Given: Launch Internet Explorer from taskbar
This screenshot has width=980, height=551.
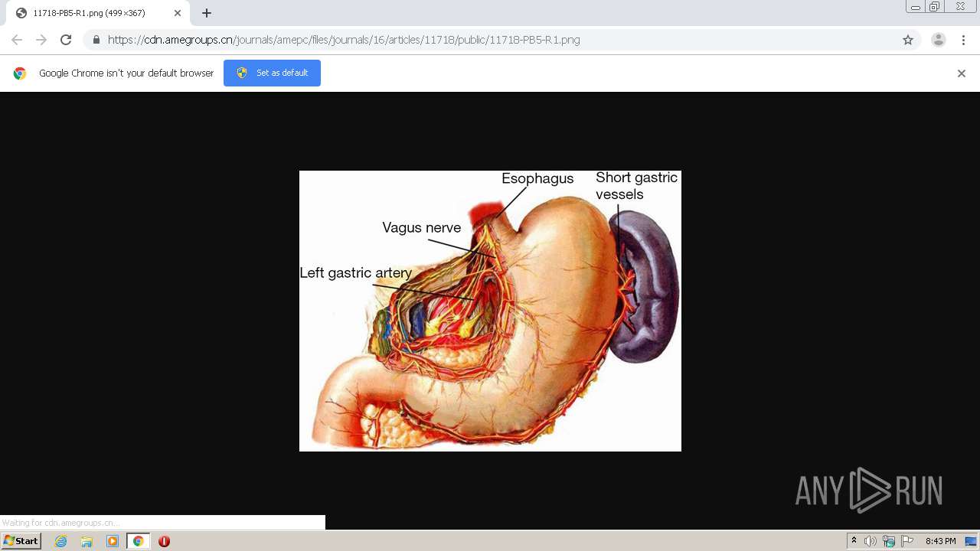Looking at the screenshot, I should point(61,541).
